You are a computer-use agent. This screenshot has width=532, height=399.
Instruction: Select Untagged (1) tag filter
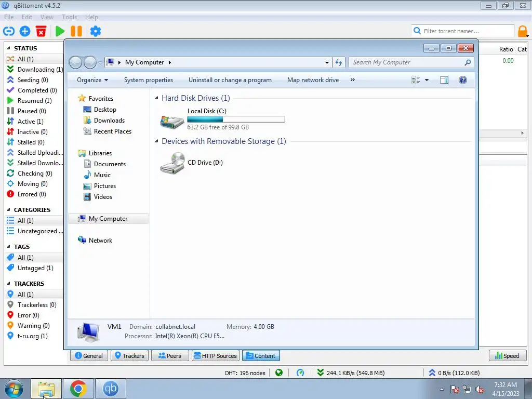click(35, 268)
